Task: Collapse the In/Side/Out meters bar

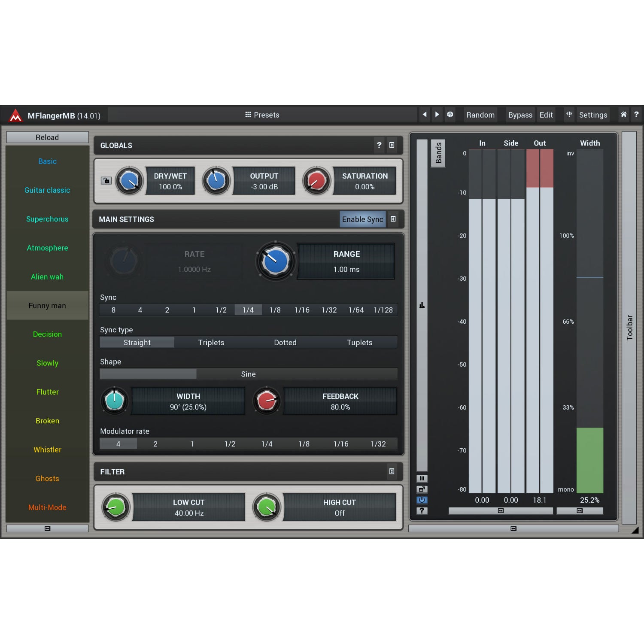Action: tap(501, 511)
